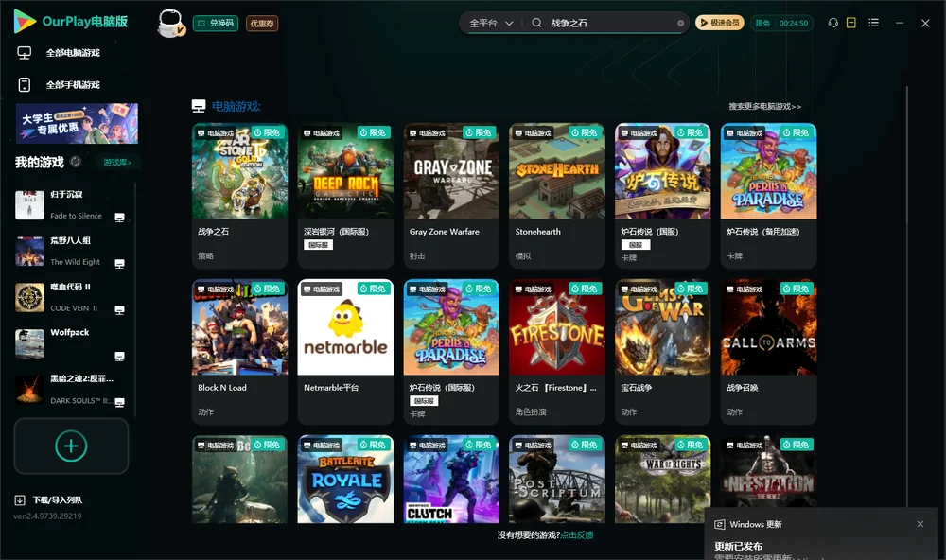The height and width of the screenshot is (560, 946).
Task: Select the Stonehearth game cover
Action: pos(557,171)
